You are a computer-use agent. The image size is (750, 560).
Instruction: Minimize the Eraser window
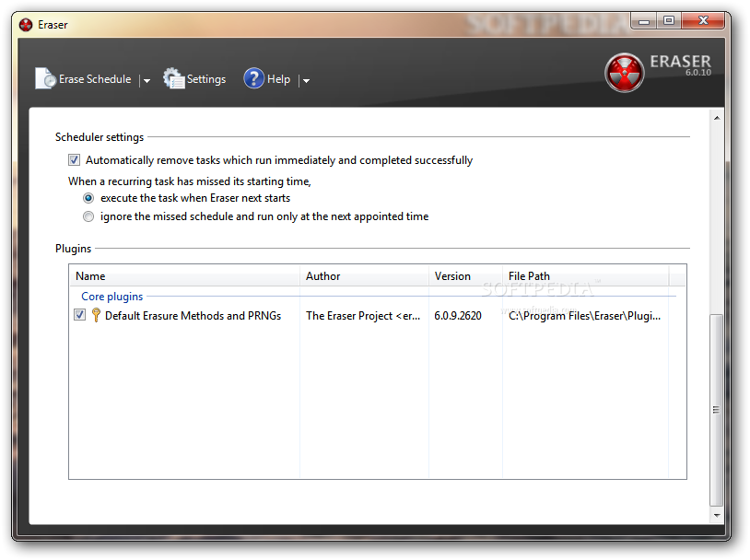coord(644,21)
